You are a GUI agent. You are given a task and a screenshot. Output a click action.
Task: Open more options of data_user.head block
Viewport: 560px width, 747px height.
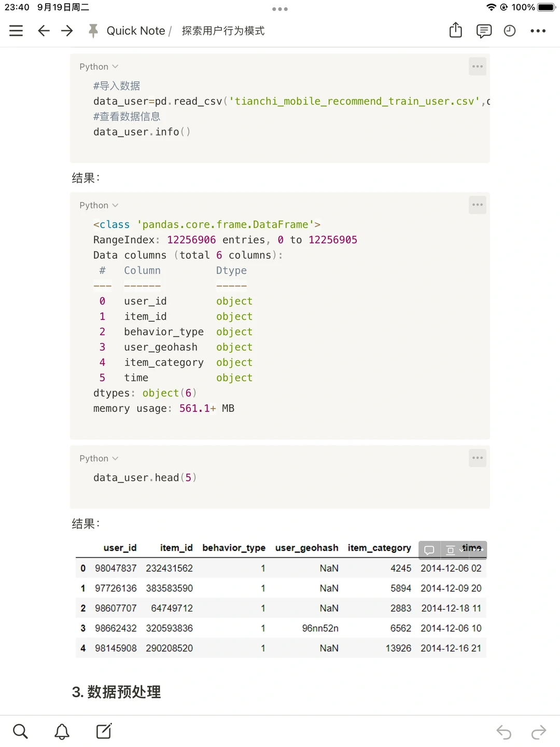[x=478, y=458]
